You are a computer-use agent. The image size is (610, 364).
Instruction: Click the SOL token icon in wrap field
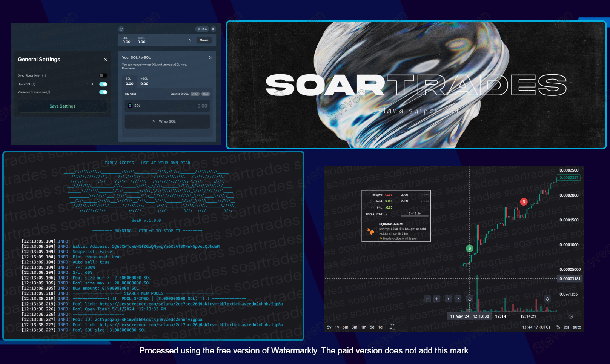coord(130,106)
